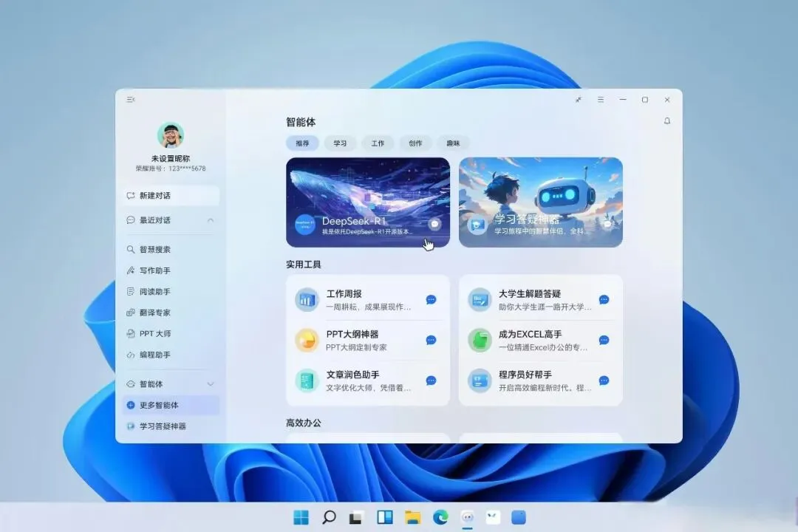Start chat with 工作周报 via bubble icon
Image resolution: width=798 pixels, height=532 pixels.
pyautogui.click(x=431, y=300)
